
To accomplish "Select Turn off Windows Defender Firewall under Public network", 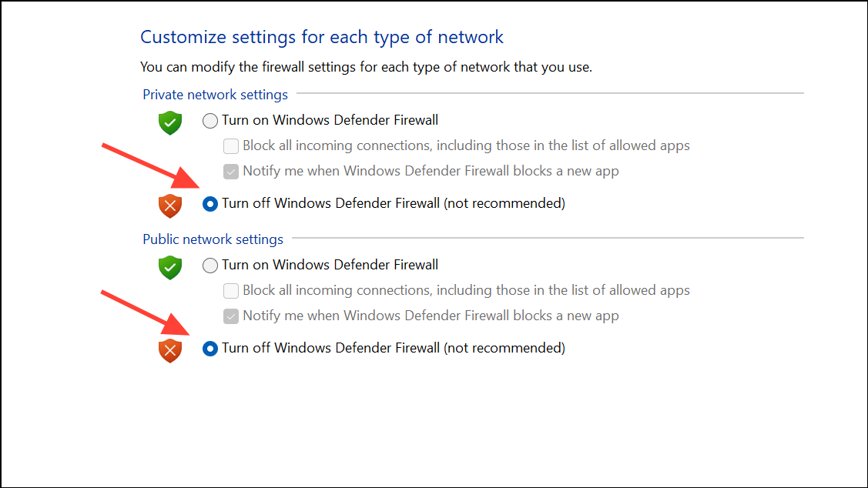I will point(209,349).
